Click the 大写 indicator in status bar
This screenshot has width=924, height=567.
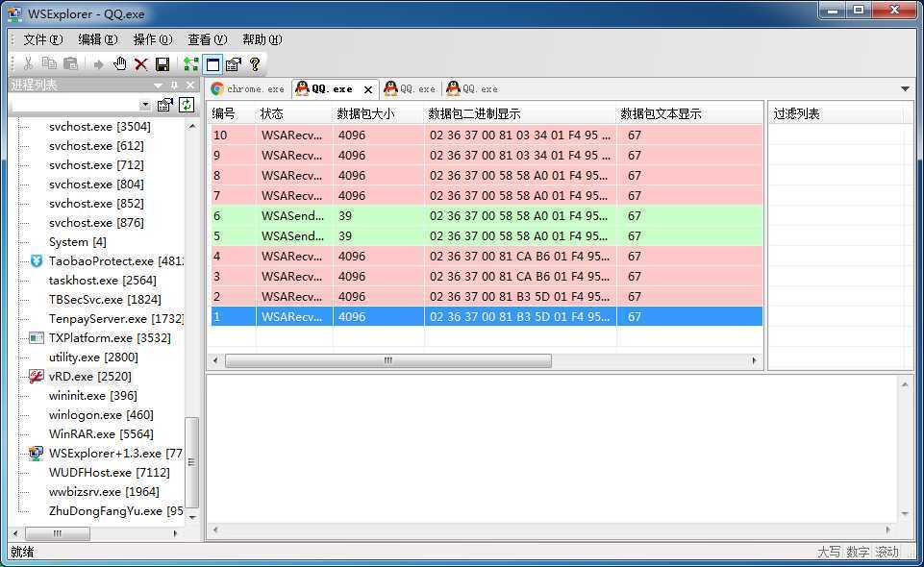pos(829,553)
